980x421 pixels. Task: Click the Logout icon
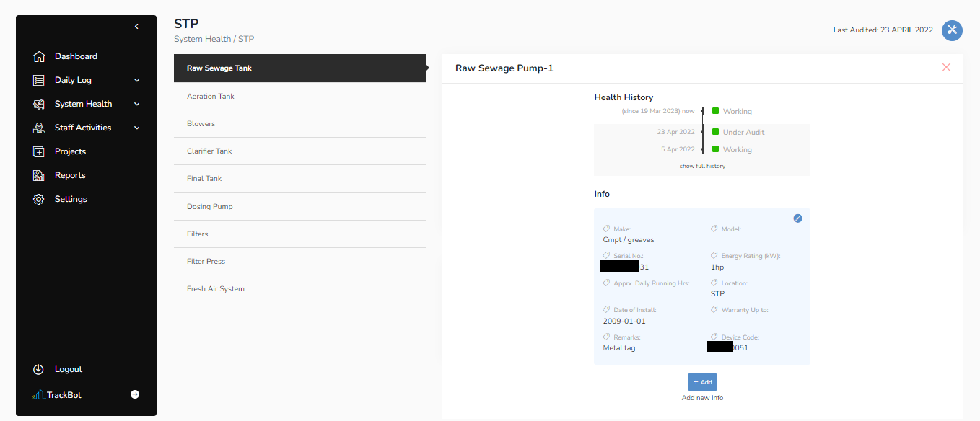click(39, 369)
